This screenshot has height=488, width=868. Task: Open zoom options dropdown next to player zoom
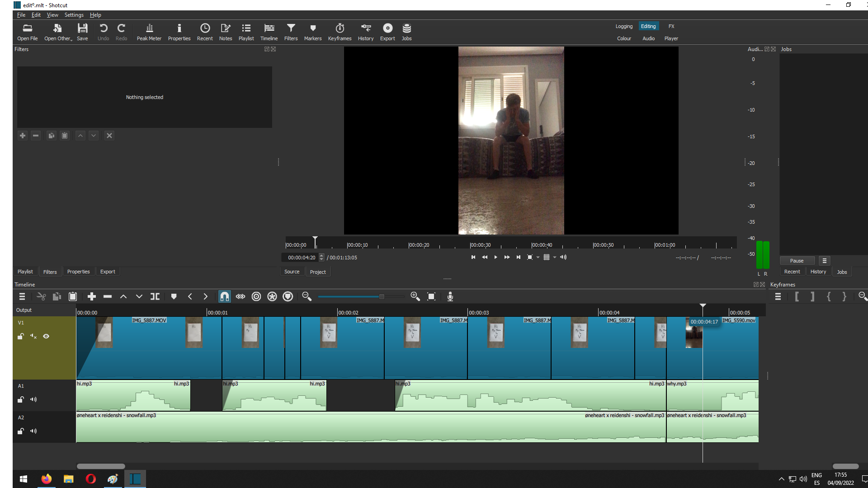pos(538,257)
